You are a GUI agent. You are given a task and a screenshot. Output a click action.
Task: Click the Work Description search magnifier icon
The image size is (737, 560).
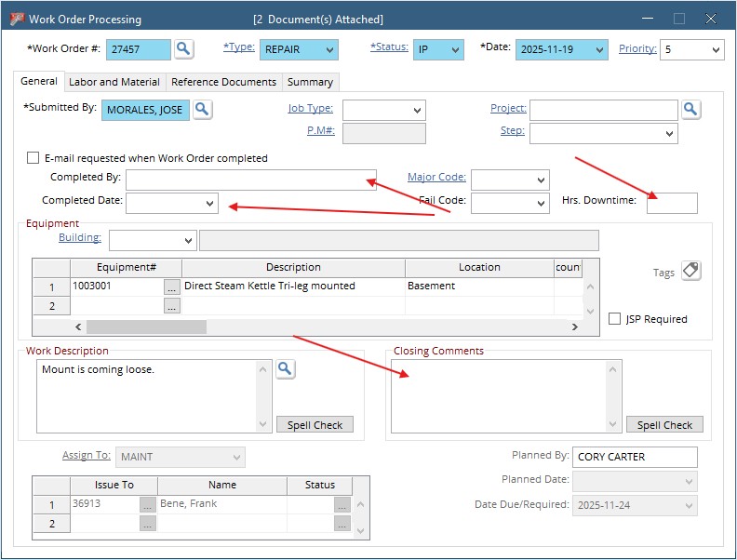(x=285, y=369)
